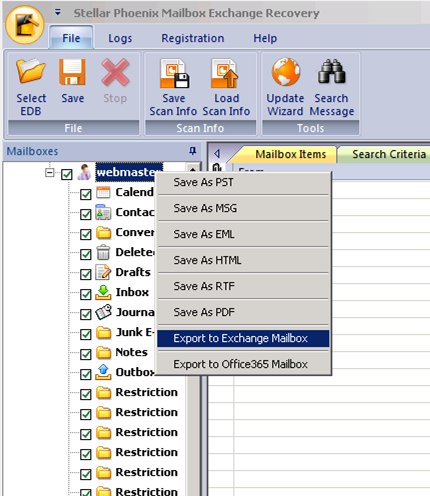The width and height of the screenshot is (430, 496).
Task: Choose Save As PDF from context menu
Action: point(243,312)
